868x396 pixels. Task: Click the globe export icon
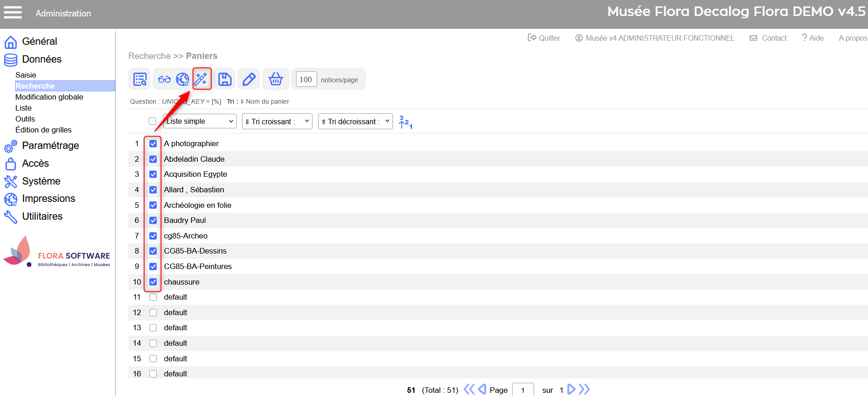tap(183, 79)
